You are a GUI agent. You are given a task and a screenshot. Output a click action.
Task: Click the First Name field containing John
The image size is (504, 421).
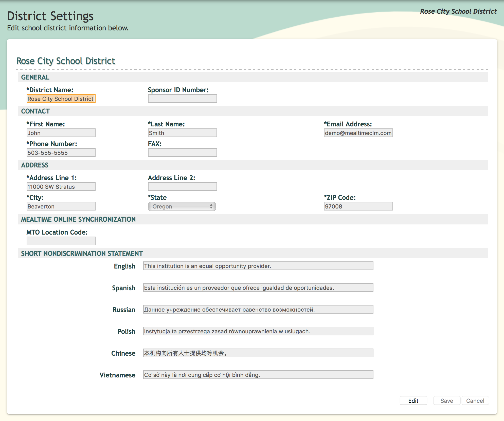[x=61, y=133]
